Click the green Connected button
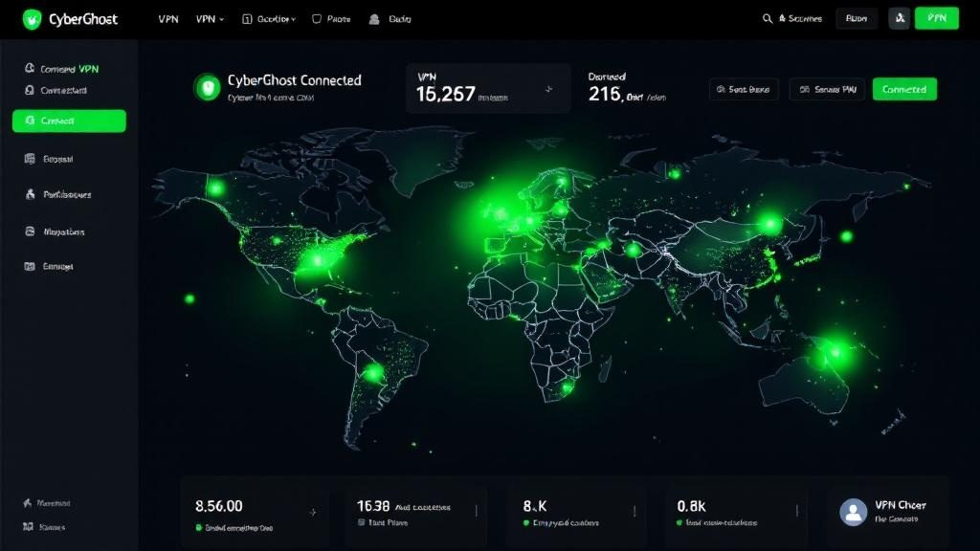This screenshot has width=980, height=551. 904,89
